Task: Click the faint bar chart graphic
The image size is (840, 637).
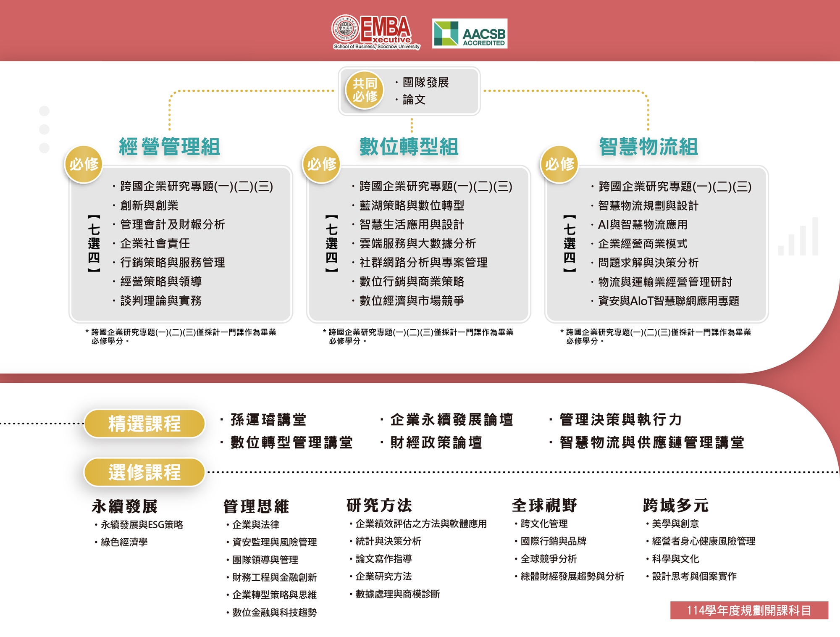Action: click(x=799, y=238)
